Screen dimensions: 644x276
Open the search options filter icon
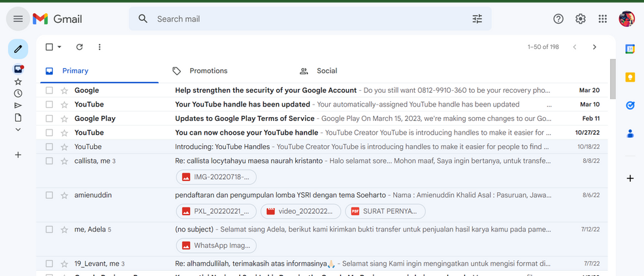pos(477,19)
